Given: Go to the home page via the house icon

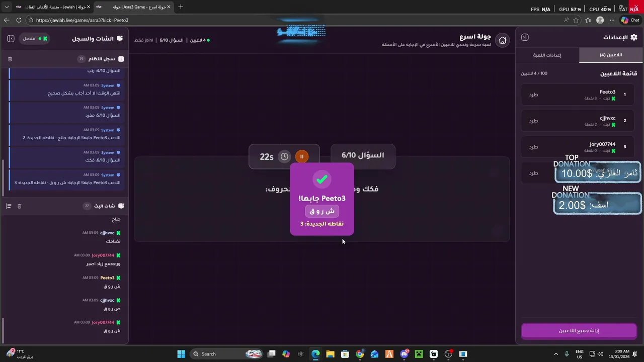Looking at the screenshot, I should tap(502, 41).
